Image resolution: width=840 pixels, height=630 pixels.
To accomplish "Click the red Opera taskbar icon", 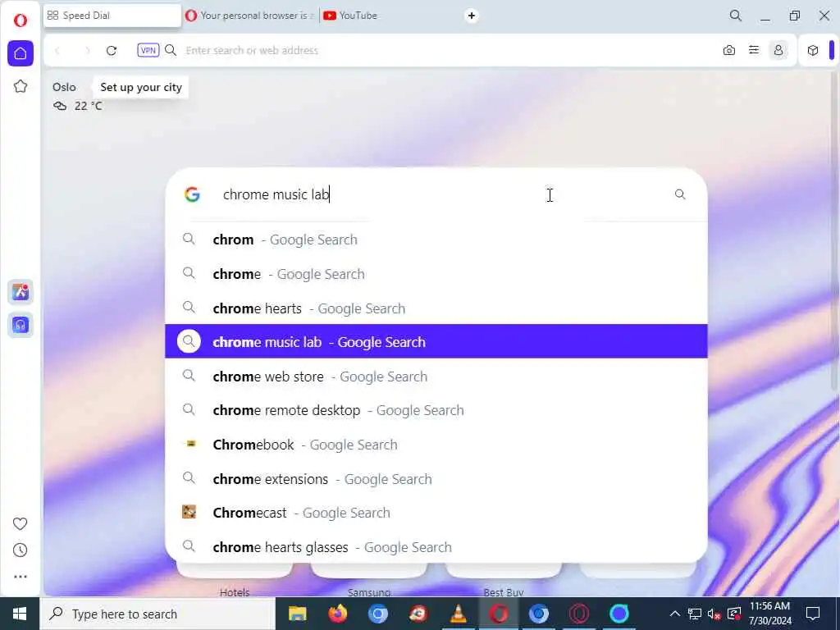I will tap(498, 614).
